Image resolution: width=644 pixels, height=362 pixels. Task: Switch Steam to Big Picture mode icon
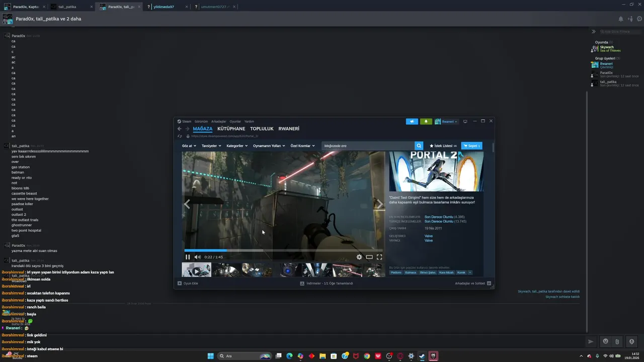[465, 121]
